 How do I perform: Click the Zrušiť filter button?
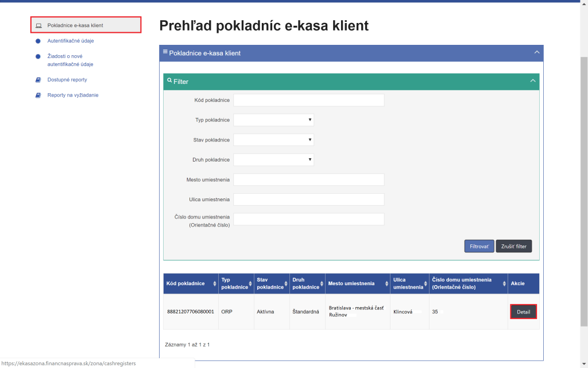(514, 246)
